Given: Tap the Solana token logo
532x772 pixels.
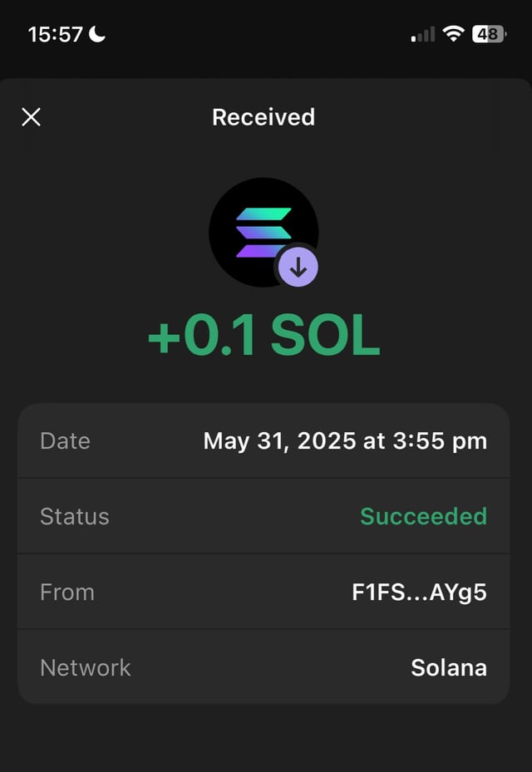Looking at the screenshot, I should click(x=263, y=230).
